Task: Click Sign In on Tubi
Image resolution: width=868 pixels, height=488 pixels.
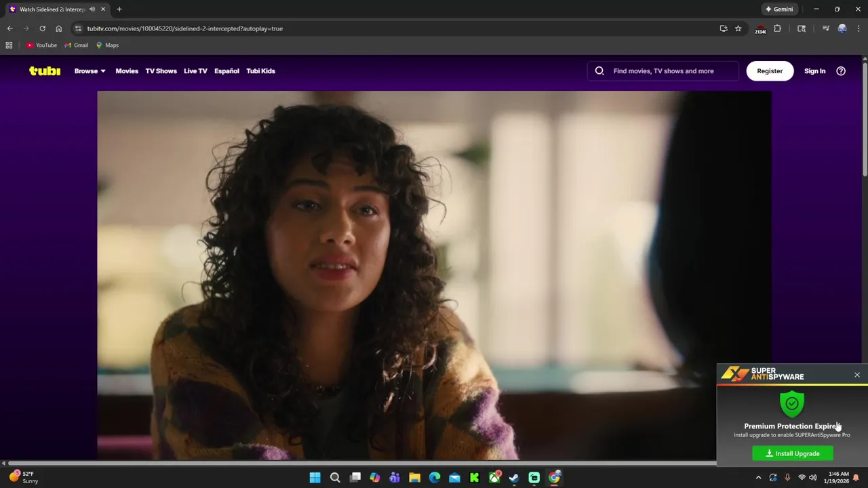Action: click(814, 71)
